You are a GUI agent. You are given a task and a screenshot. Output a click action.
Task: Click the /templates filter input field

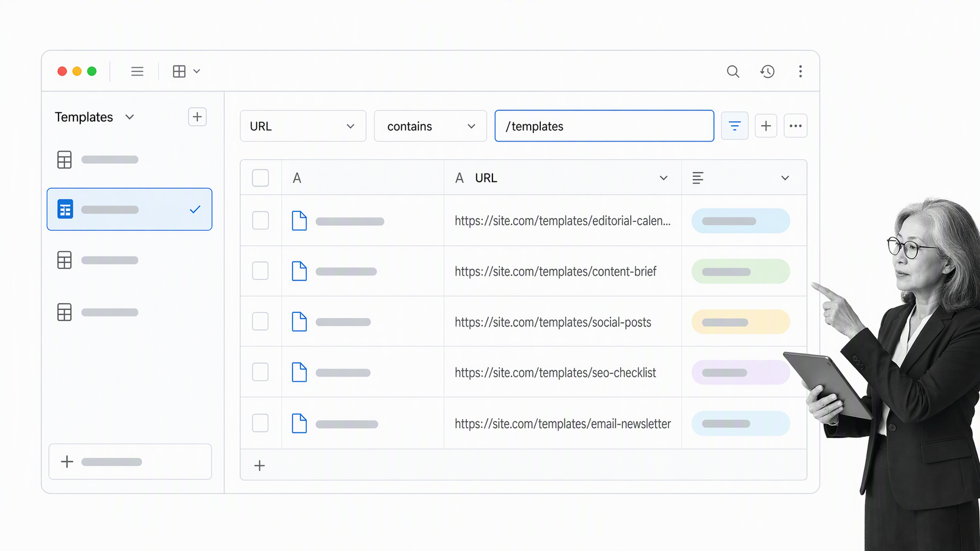click(x=604, y=126)
